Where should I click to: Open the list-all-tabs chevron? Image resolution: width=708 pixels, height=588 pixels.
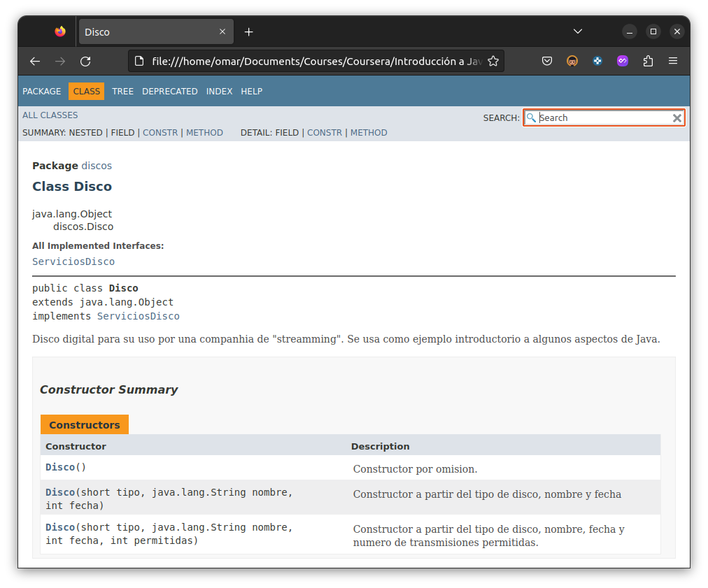click(577, 31)
